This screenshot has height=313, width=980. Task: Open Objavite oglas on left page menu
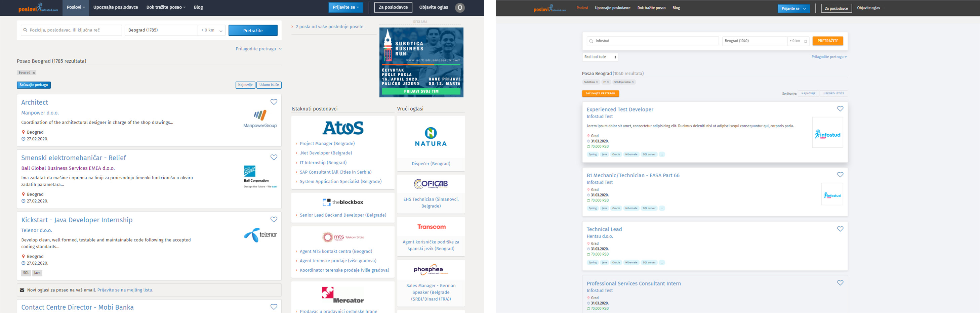click(x=433, y=7)
